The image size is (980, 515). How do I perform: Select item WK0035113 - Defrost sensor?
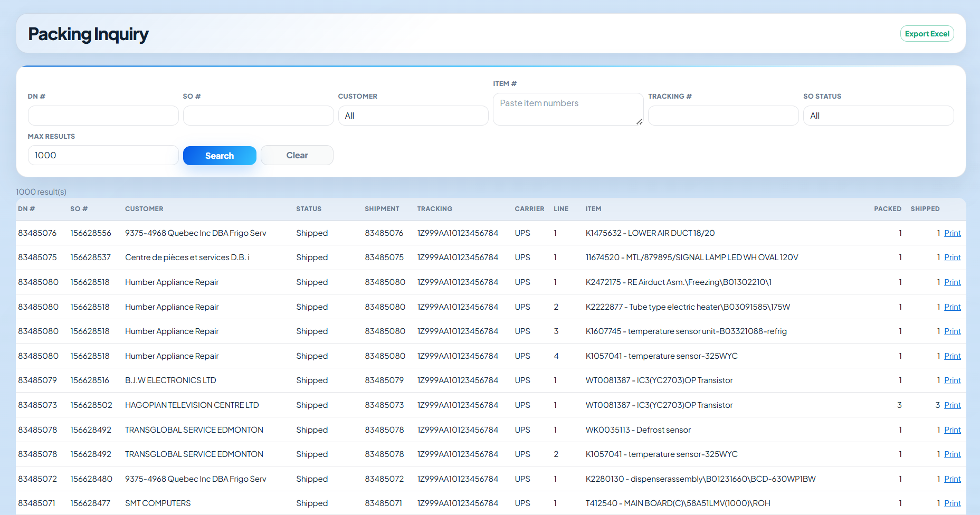click(x=638, y=430)
